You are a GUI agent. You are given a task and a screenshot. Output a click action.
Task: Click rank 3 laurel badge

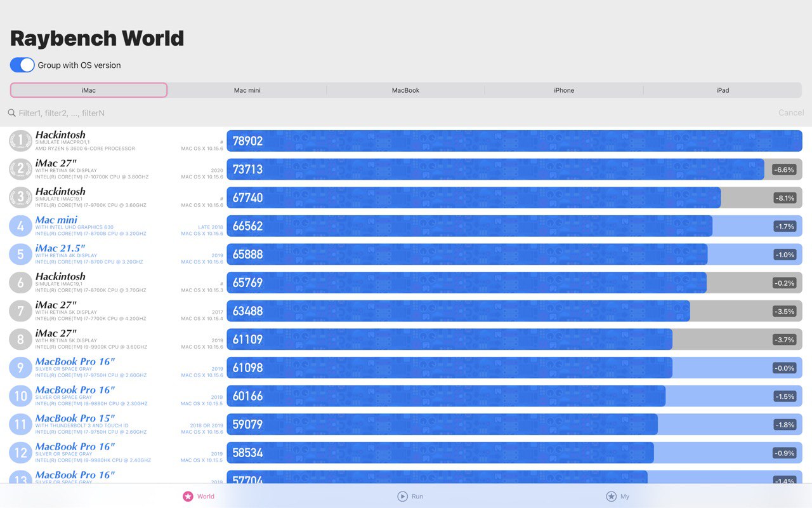[x=20, y=197]
